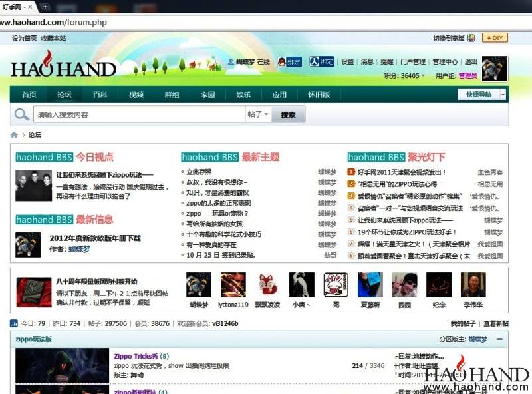Open topic 十个有趣的科学花式小技巧
Viewport: 532px width, 394px height.
pos(223,234)
